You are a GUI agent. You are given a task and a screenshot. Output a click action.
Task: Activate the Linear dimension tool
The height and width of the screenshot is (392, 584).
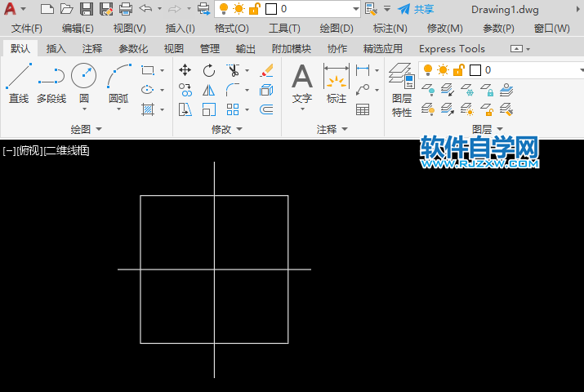[x=363, y=69]
